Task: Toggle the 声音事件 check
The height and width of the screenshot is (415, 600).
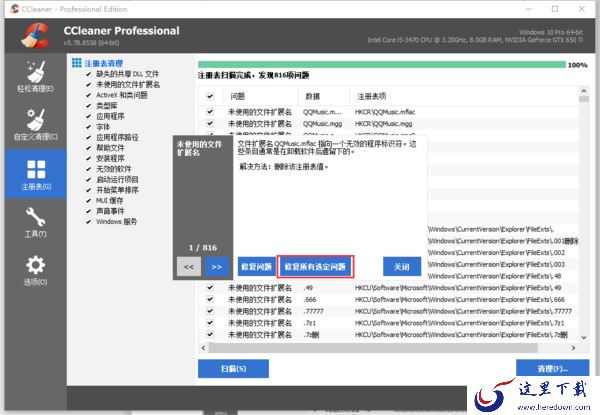Action: (88, 211)
